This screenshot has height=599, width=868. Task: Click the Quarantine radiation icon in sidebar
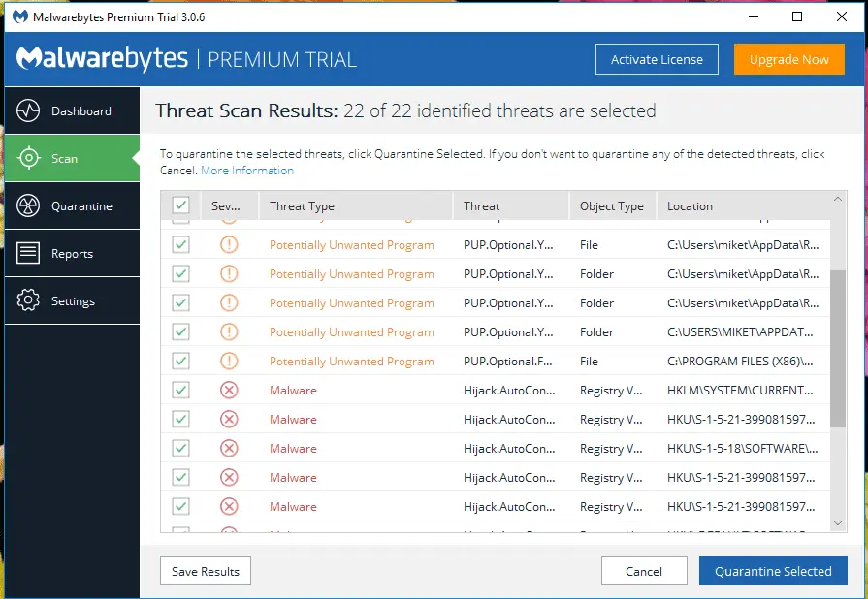pyautogui.click(x=28, y=205)
